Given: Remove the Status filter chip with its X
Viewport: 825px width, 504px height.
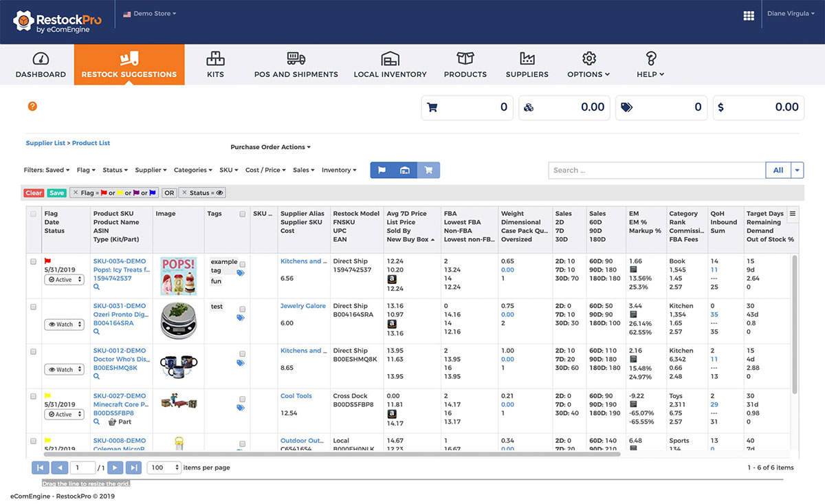Looking at the screenshot, I should 184,193.
